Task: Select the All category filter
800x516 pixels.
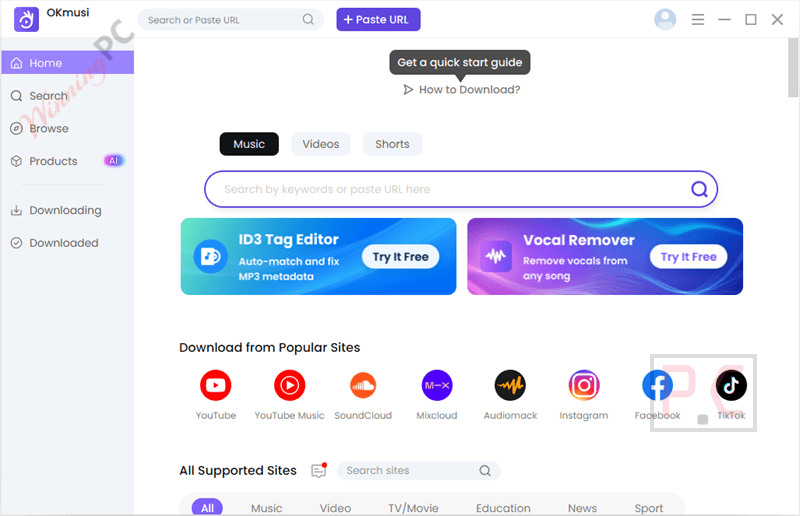Action: point(207,508)
